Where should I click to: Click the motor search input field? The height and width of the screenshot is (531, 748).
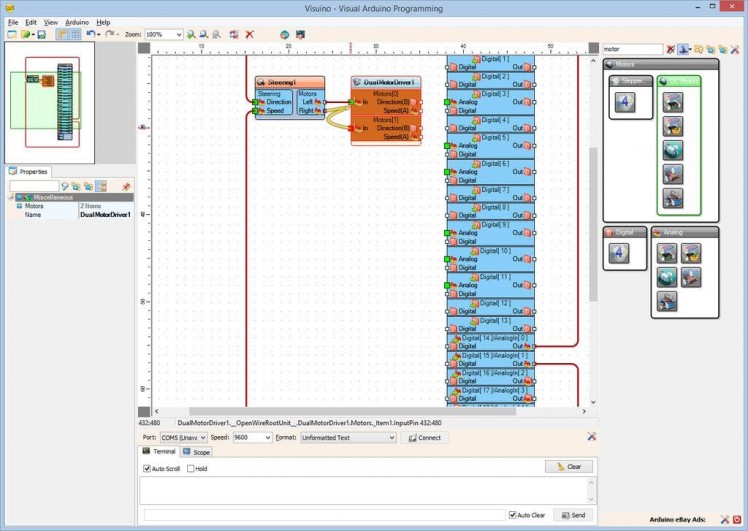point(632,48)
